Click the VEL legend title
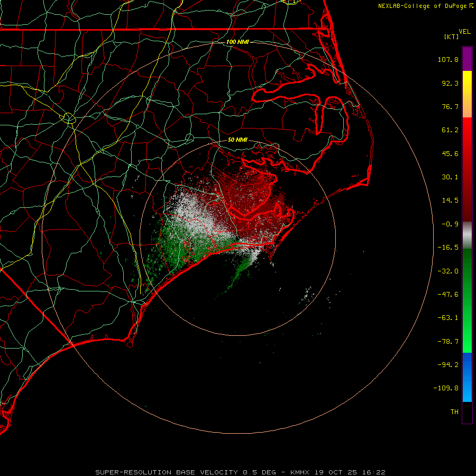The width and height of the screenshot is (476, 476). (464, 32)
